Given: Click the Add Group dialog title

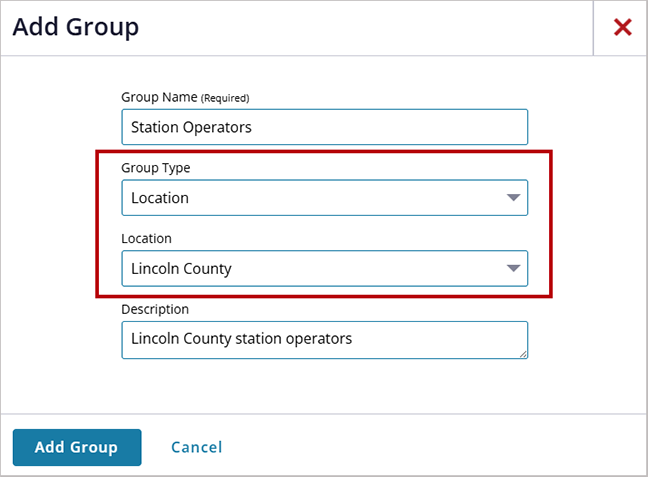Looking at the screenshot, I should click(76, 27).
